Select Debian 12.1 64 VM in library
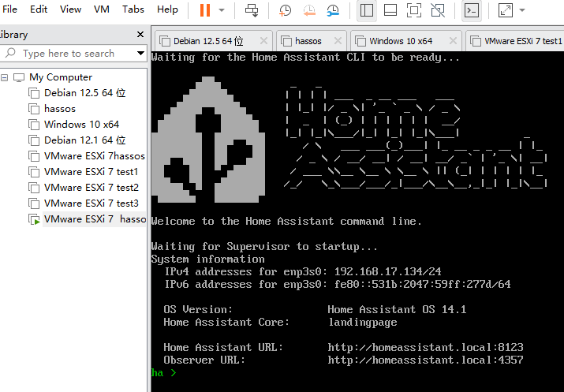The width and height of the screenshot is (564, 392). [x=85, y=140]
